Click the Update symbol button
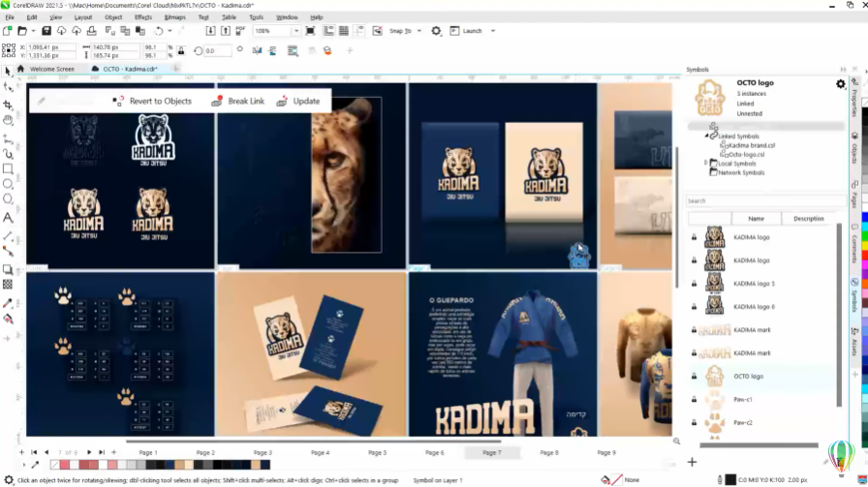The height and width of the screenshot is (487, 868). coord(298,102)
